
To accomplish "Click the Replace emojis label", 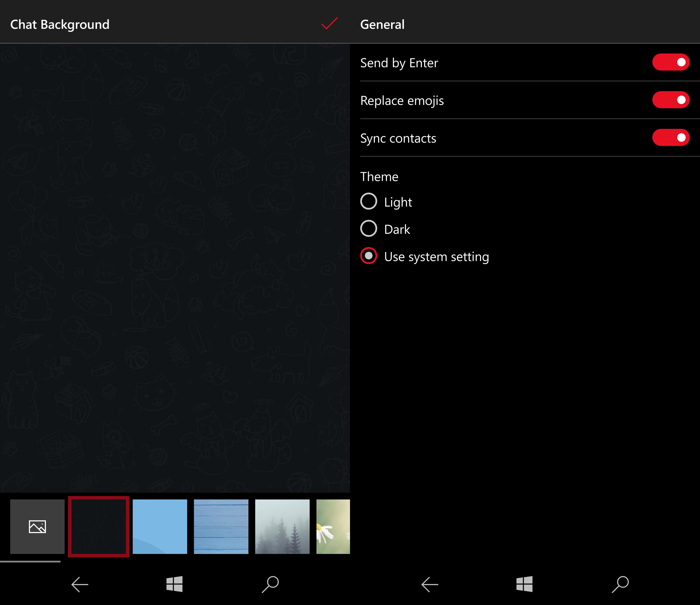I will pyautogui.click(x=402, y=101).
